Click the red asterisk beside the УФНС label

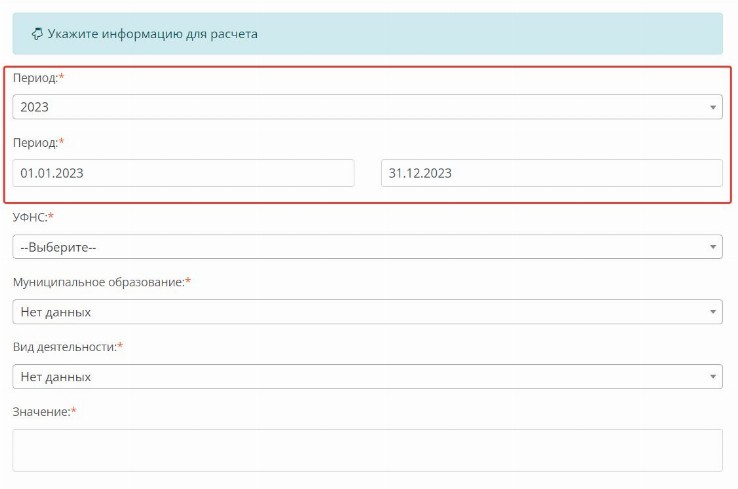51,216
